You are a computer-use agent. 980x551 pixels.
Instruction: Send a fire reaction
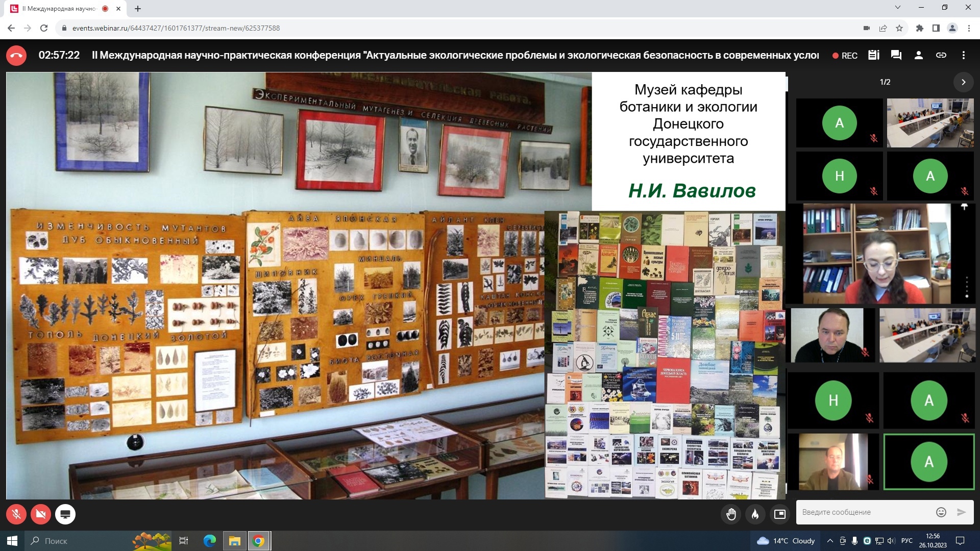755,514
